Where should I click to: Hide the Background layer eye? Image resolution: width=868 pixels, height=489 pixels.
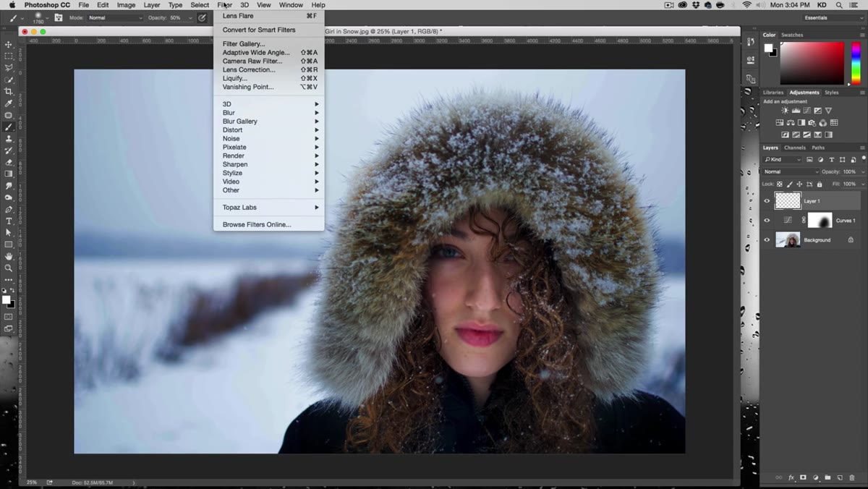click(x=767, y=240)
